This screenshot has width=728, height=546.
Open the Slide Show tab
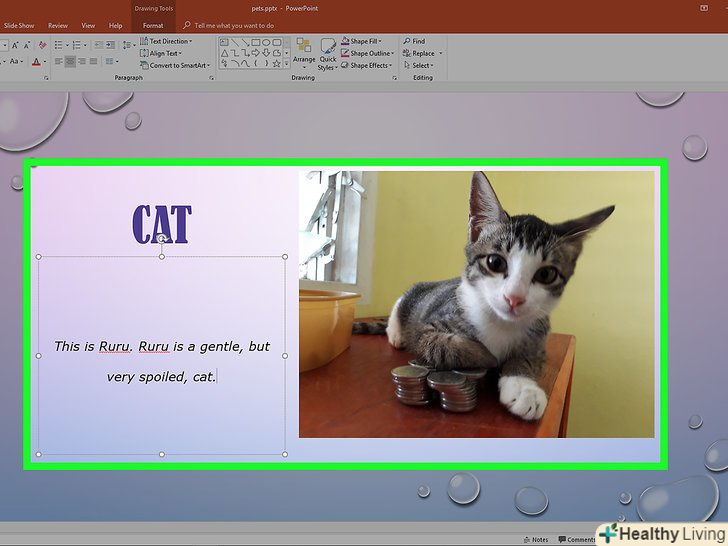pos(19,25)
